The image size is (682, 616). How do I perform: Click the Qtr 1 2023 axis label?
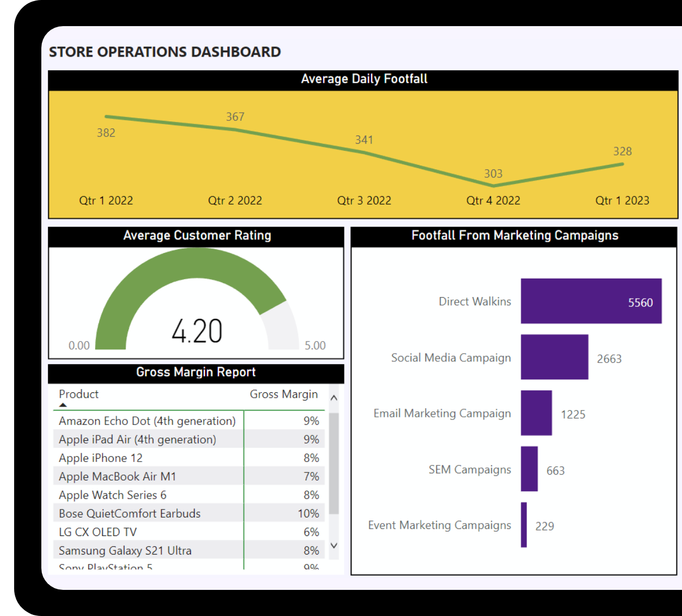click(x=622, y=200)
